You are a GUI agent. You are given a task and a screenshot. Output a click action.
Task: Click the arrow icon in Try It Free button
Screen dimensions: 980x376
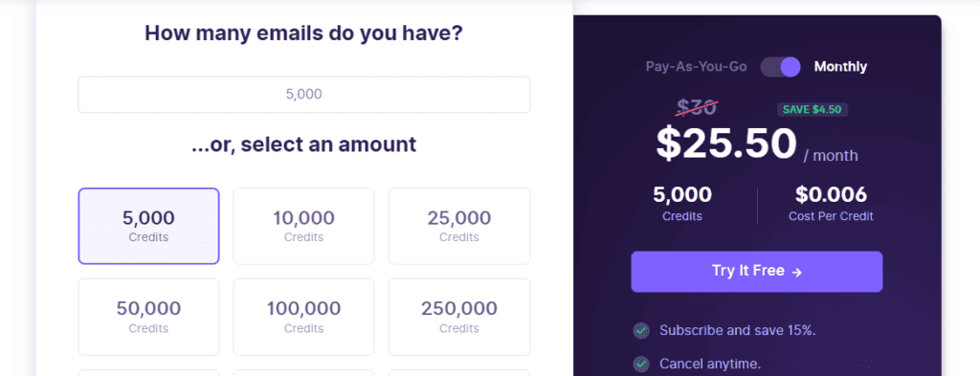click(796, 272)
